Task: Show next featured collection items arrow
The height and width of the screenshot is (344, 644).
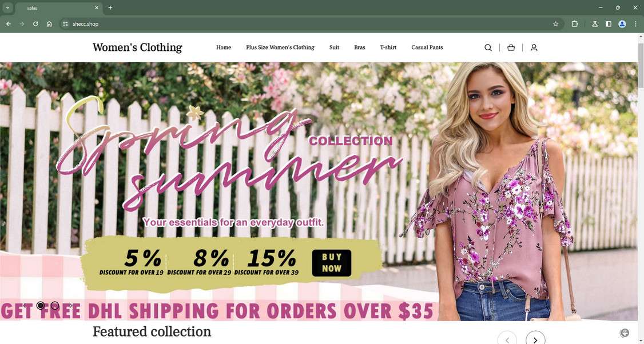Action: coord(535,339)
